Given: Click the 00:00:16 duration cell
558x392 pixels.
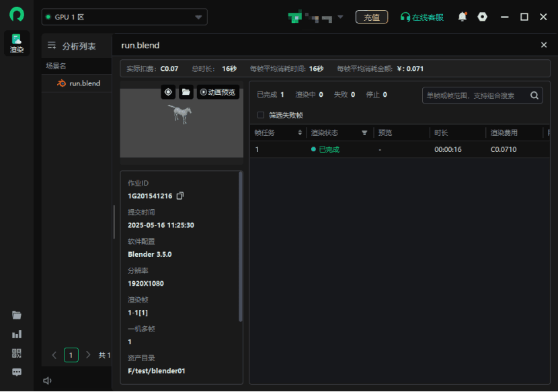Looking at the screenshot, I should [x=448, y=149].
